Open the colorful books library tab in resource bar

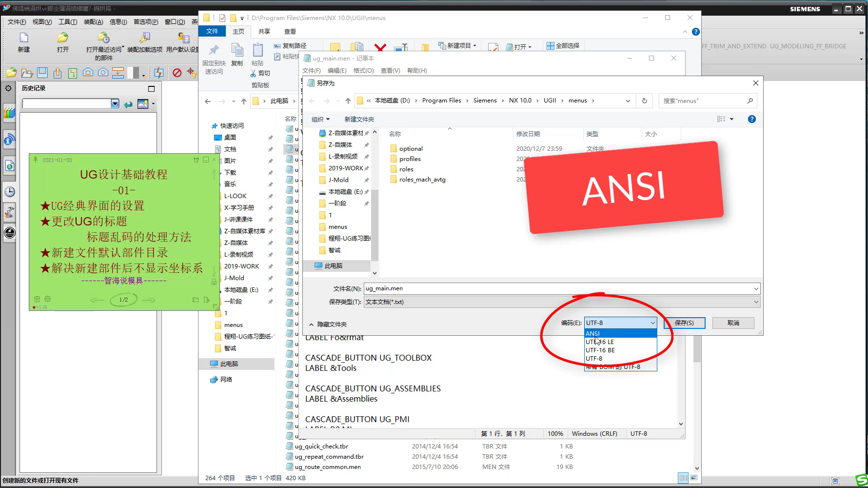point(9,113)
